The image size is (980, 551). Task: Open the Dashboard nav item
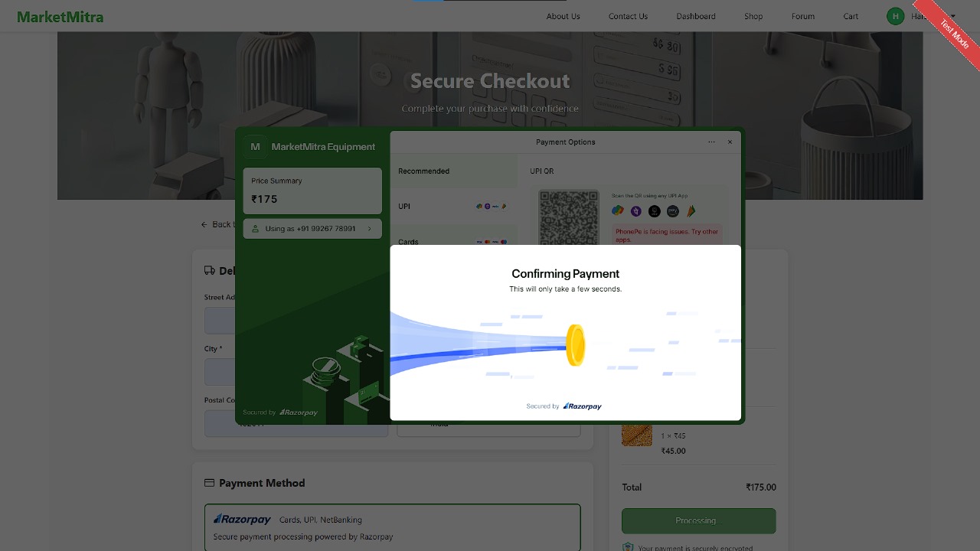coord(696,16)
